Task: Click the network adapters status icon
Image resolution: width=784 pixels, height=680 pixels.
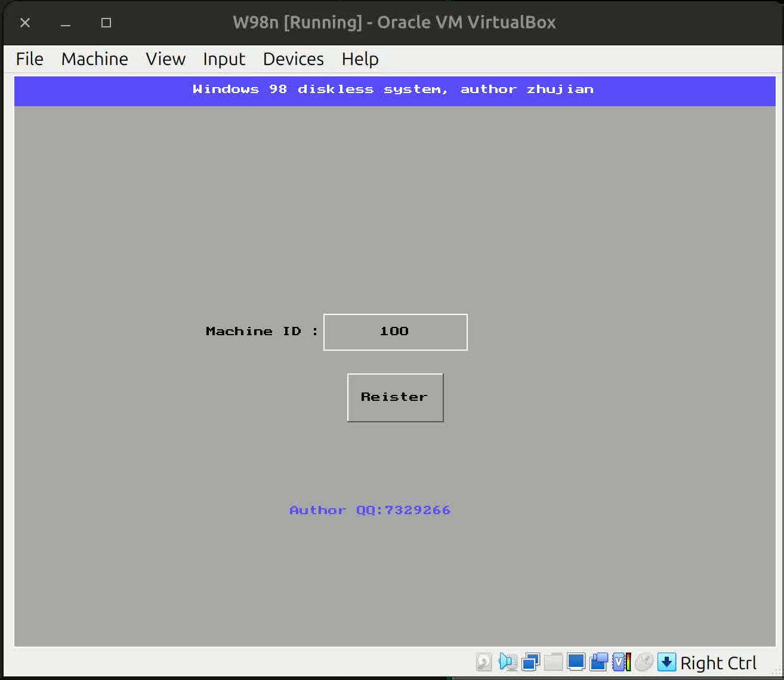Action: pos(530,662)
